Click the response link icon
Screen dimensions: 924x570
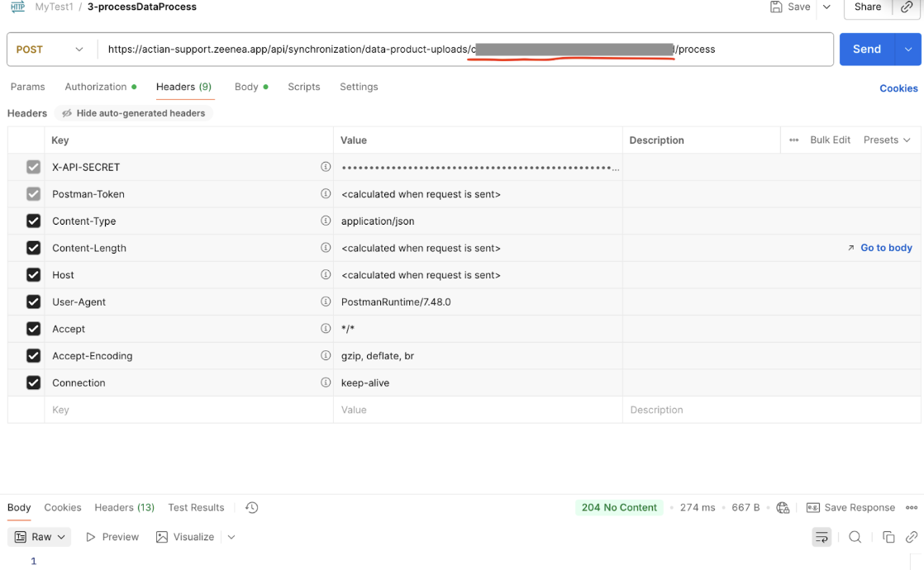coord(912,537)
